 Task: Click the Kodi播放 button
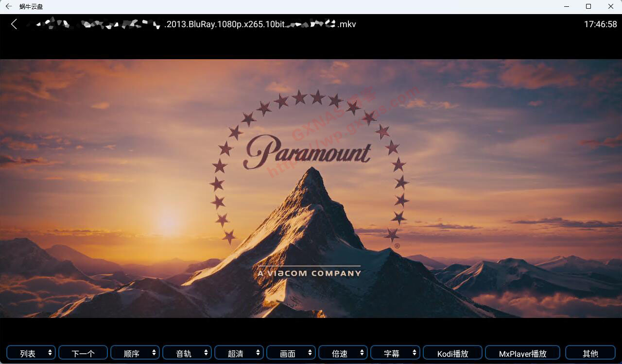pyautogui.click(x=452, y=353)
